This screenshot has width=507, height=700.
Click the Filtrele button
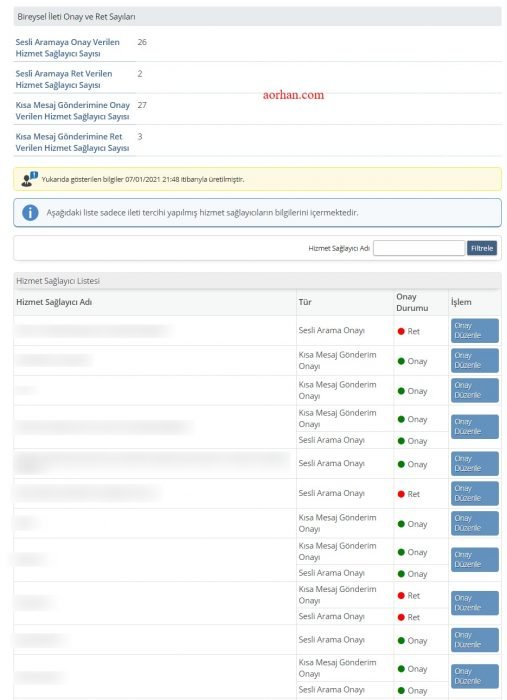(482, 248)
